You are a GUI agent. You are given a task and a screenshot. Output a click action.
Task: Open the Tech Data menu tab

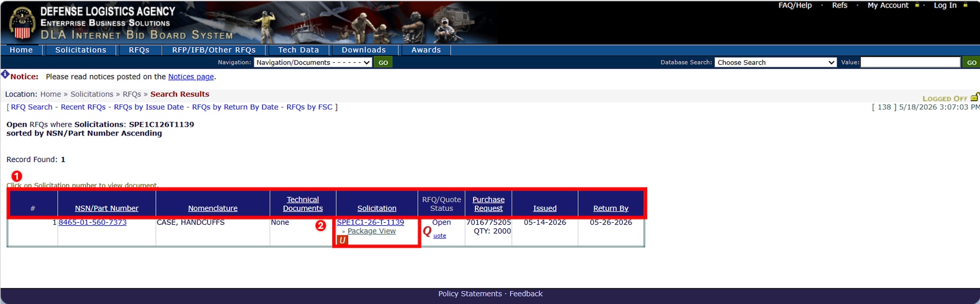tap(299, 50)
